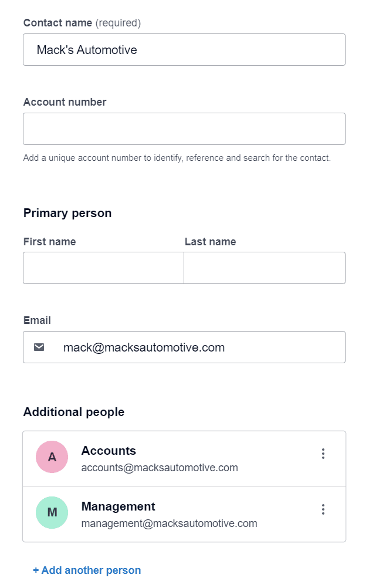
Task: Click the plus icon next to Add another person
Action: point(36,570)
